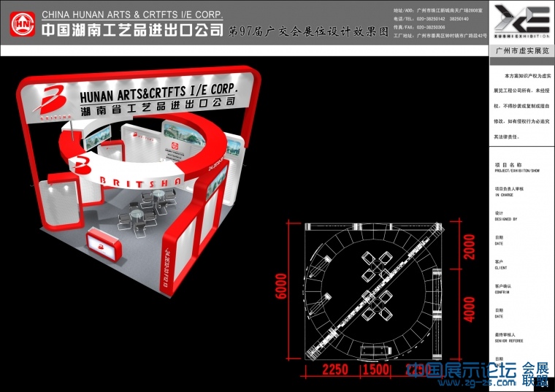
Task: Click the copyright notice paragraph
Action: (x=522, y=106)
